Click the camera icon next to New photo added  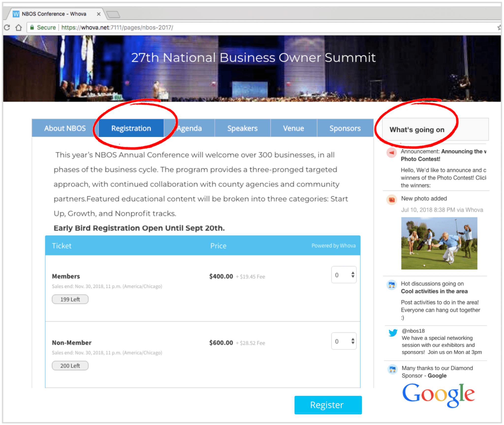tap(392, 200)
